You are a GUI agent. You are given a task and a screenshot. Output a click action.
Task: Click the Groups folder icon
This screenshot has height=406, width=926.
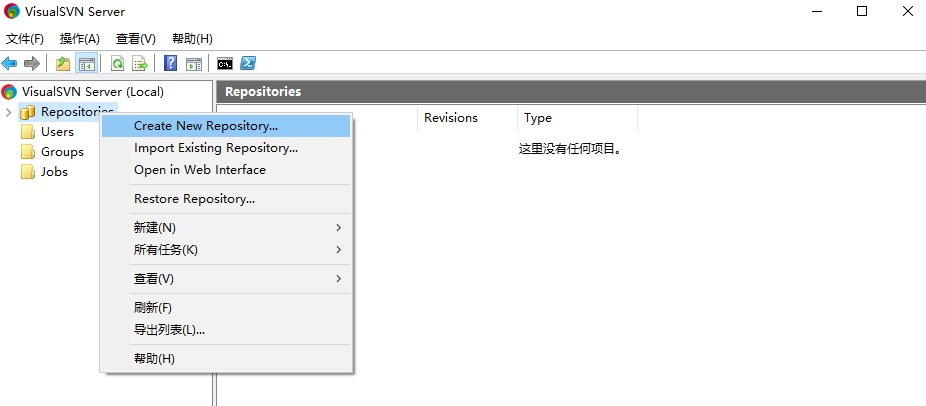coord(28,152)
